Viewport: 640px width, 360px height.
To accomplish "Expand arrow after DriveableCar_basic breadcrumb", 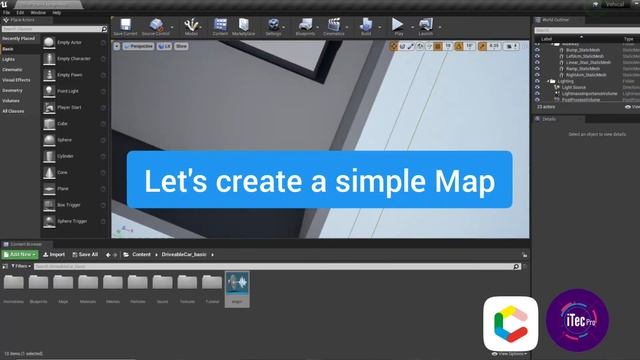I will [212, 255].
